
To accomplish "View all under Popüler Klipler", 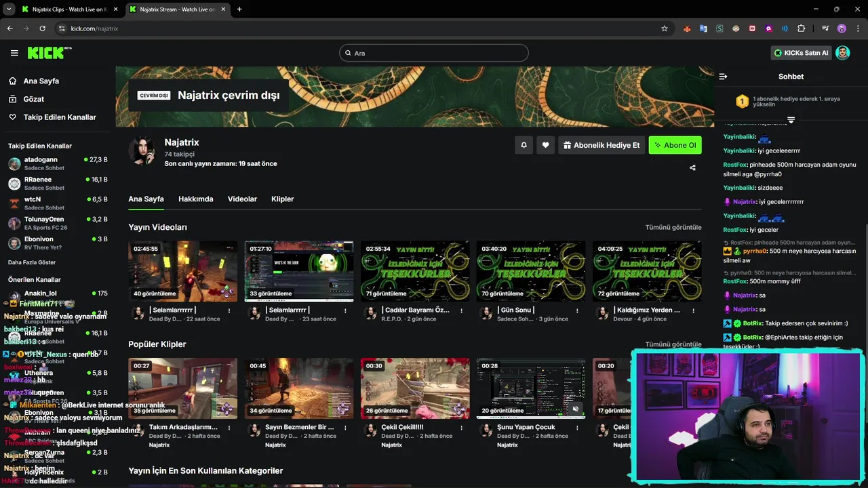I will (673, 344).
